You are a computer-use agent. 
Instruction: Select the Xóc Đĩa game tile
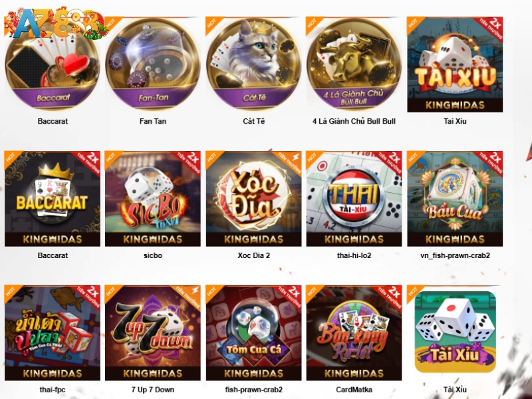tap(253, 198)
